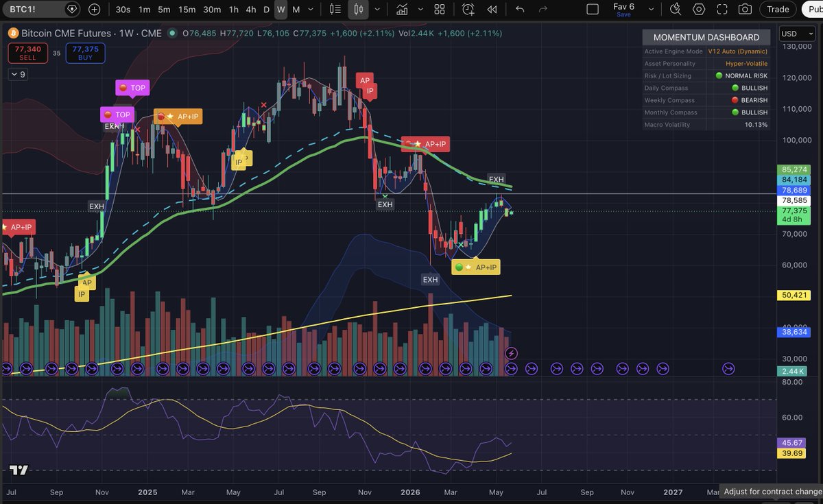Image resolution: width=823 pixels, height=504 pixels.
Task: Expand the chart type dropdown arrow
Action: coord(377,10)
